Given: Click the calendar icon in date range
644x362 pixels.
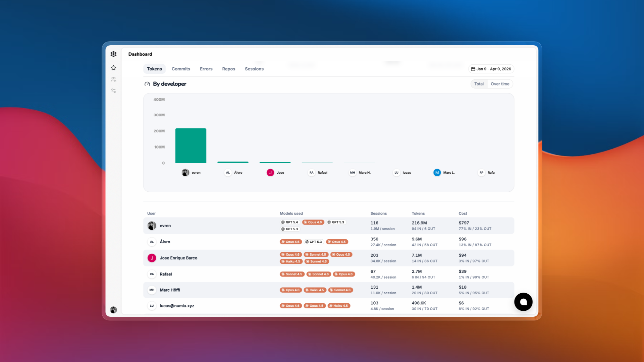Looking at the screenshot, I should click(473, 69).
